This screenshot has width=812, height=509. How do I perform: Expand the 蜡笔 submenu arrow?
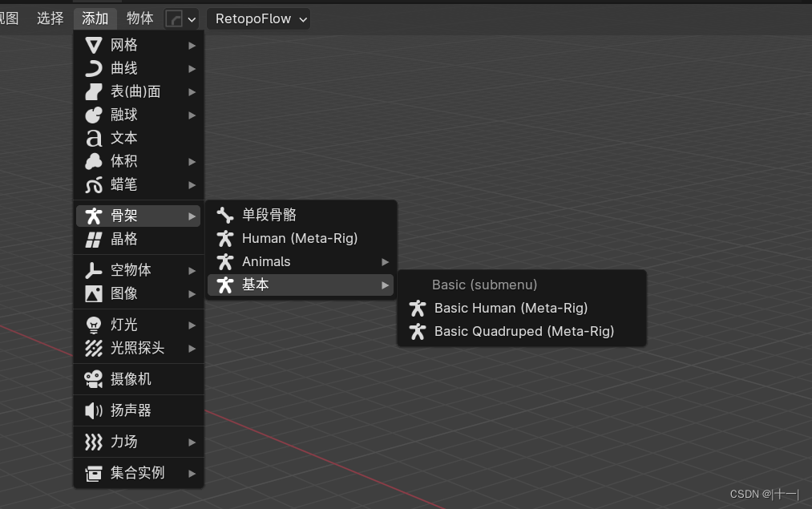[192, 185]
